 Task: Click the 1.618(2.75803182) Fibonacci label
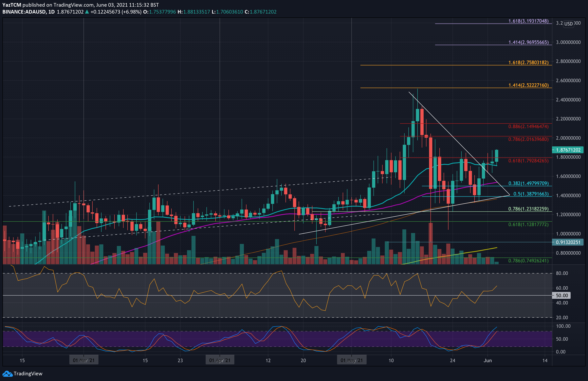pyautogui.click(x=529, y=63)
